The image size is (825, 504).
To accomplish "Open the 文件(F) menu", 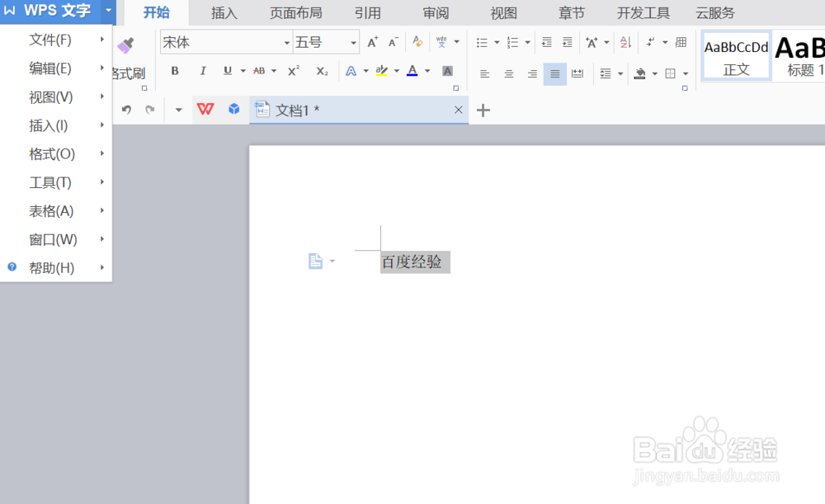I will point(56,40).
